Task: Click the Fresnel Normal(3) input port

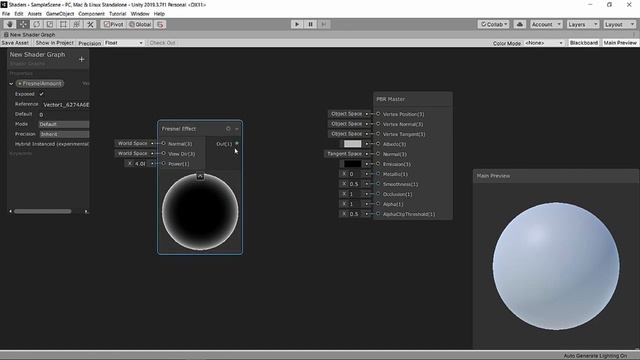Action: tap(164, 144)
